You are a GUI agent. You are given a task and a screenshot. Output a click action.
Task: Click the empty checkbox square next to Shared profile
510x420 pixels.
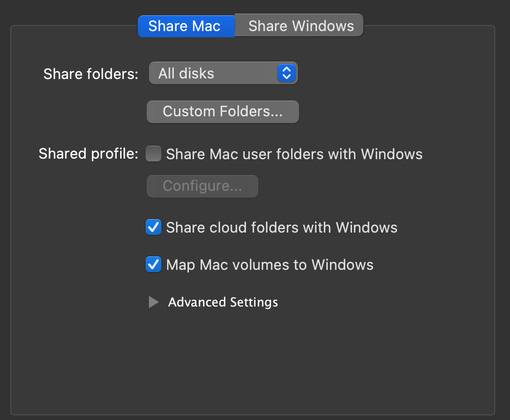[153, 154]
